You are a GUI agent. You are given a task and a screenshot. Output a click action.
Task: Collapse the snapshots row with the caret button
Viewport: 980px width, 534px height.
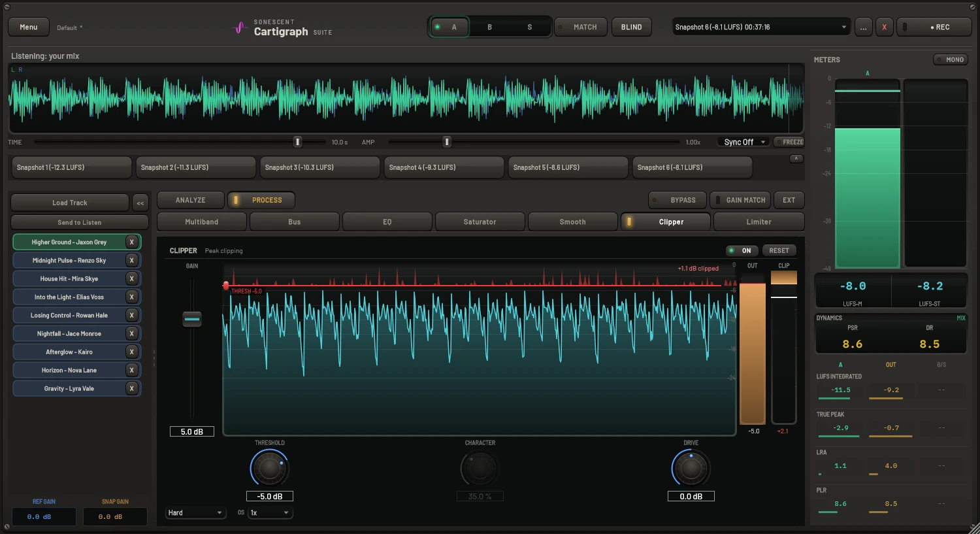click(x=796, y=159)
